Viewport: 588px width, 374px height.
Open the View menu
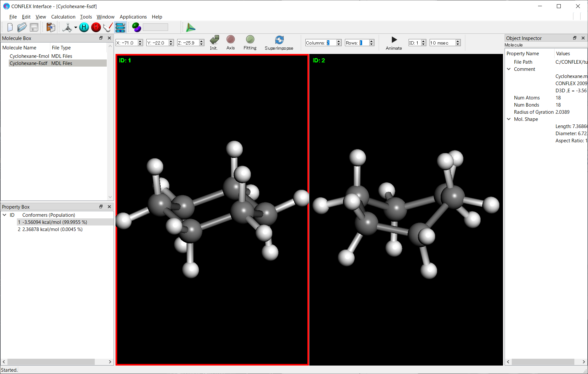click(x=41, y=17)
